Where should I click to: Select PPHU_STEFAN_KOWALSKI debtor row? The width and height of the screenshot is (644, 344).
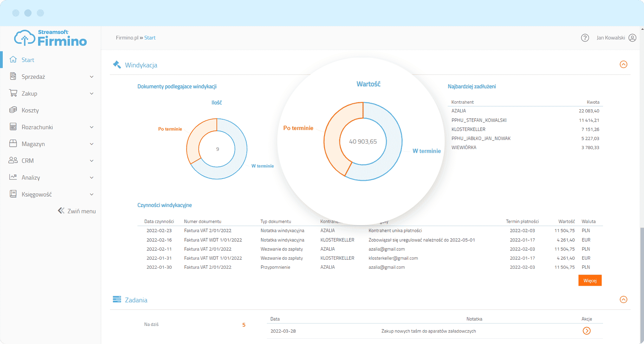479,120
